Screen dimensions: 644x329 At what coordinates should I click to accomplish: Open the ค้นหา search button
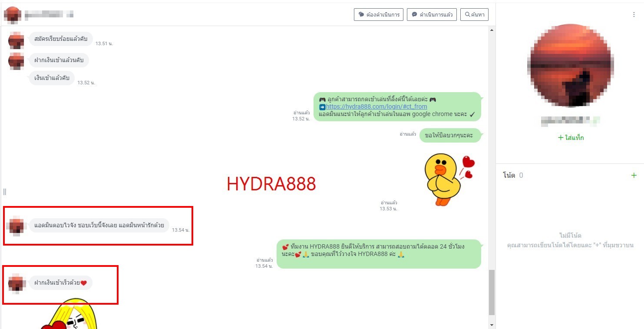[x=474, y=15]
